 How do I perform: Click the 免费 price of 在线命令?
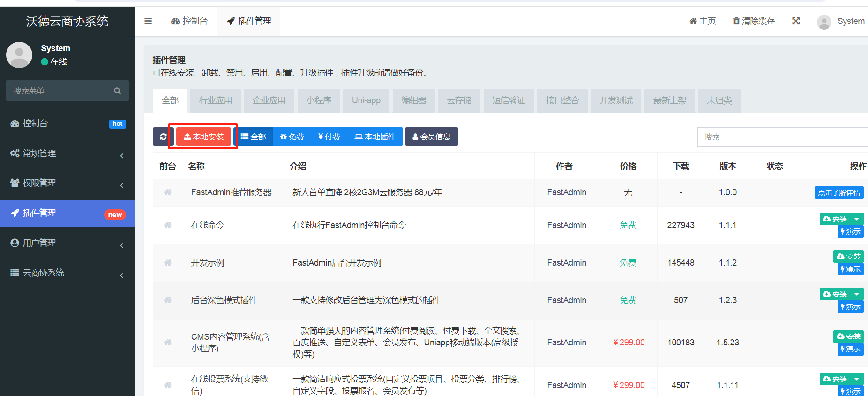[628, 225]
